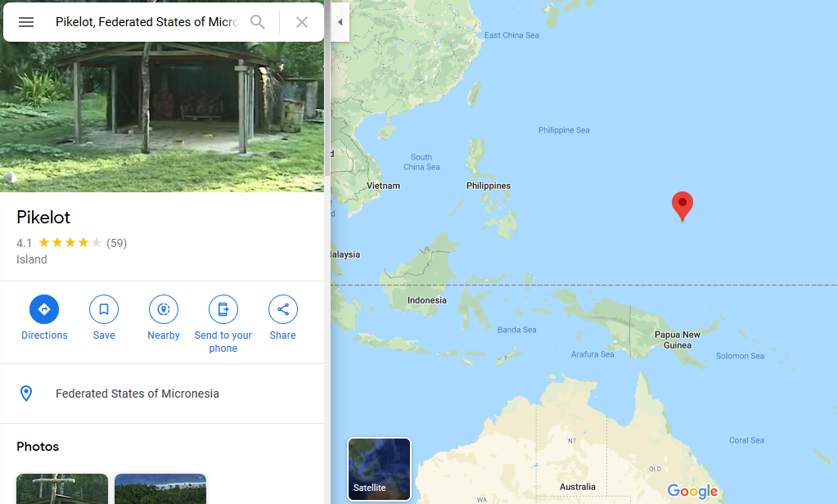
Task: Send Pikelot to your phone
Action: pos(223,310)
